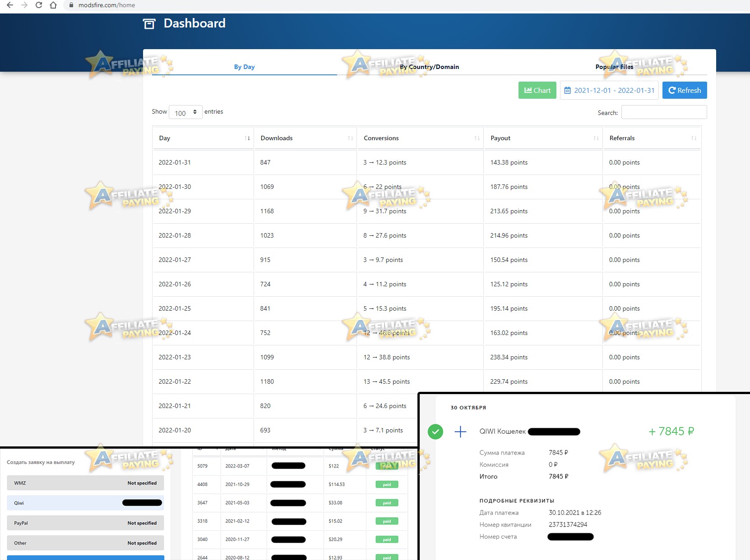
Task: Click the calendar icon in the date picker
Action: [568, 90]
